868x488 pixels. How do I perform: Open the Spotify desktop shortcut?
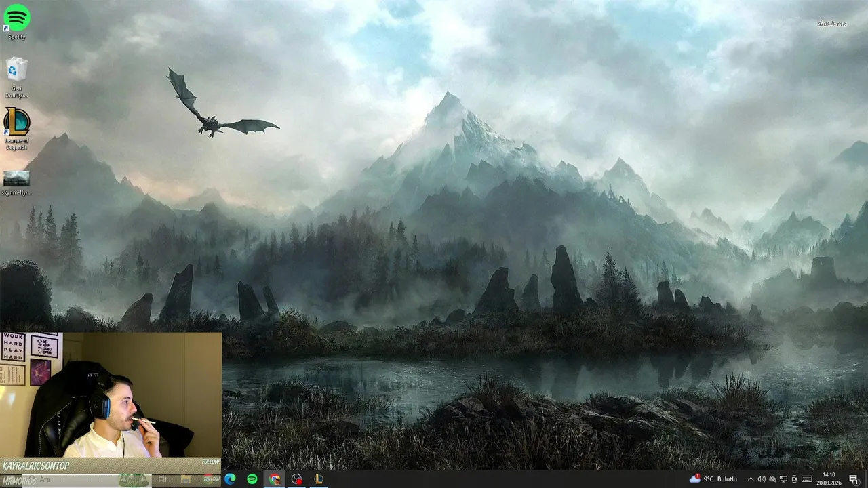click(x=17, y=22)
